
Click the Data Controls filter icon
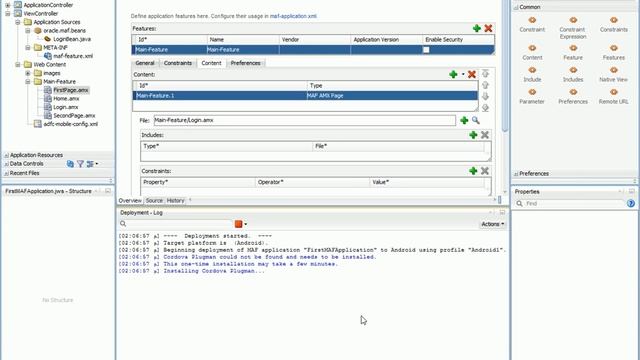[x=80, y=164]
